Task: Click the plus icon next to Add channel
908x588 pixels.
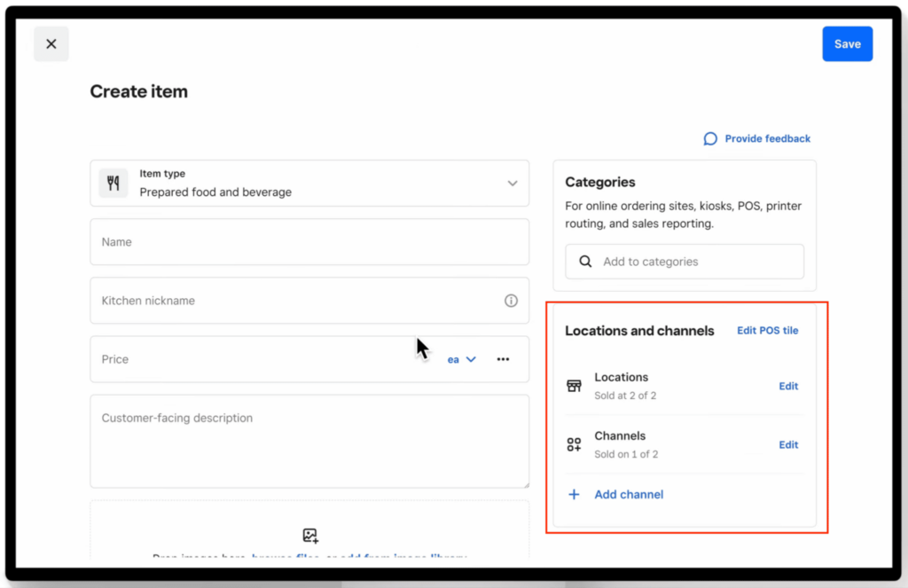Action: pos(574,494)
